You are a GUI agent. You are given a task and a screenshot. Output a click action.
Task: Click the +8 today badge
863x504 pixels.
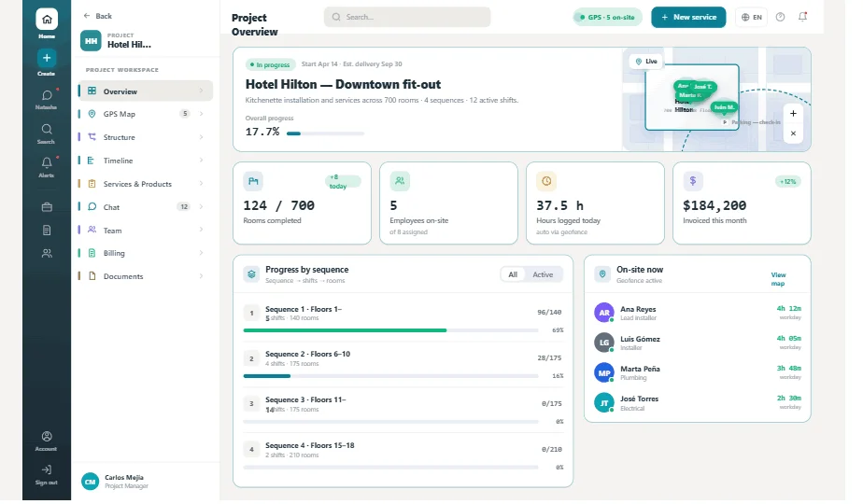343,182
